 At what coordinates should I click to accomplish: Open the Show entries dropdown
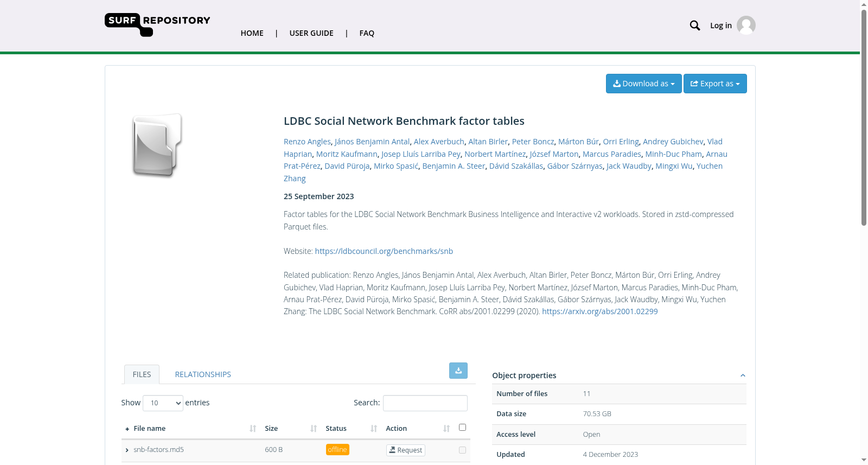click(x=163, y=403)
